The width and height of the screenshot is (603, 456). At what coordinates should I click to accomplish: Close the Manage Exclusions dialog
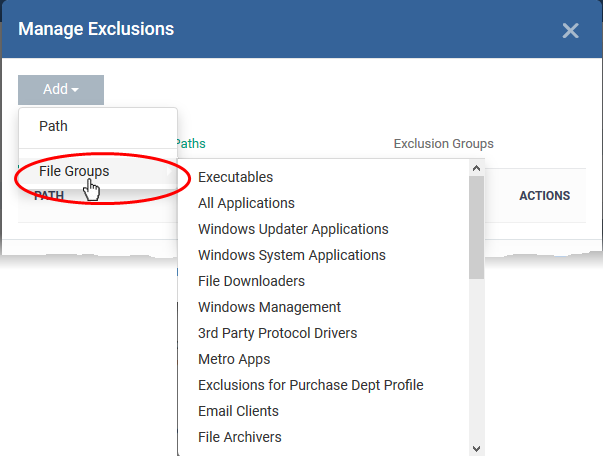coord(570,31)
